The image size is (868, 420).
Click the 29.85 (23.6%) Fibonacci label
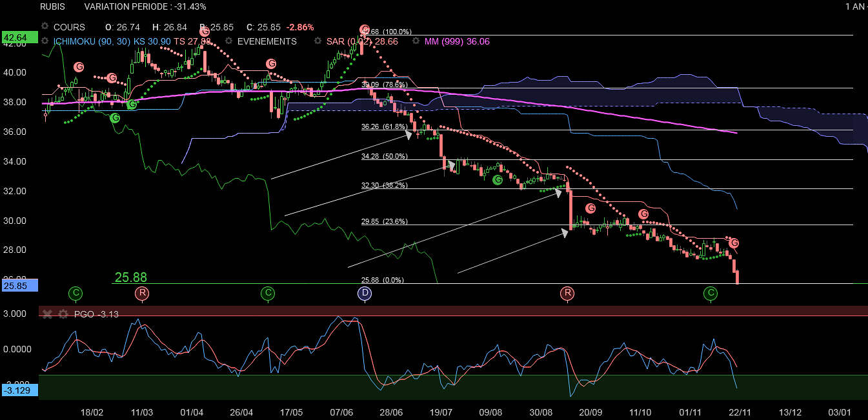tap(385, 221)
